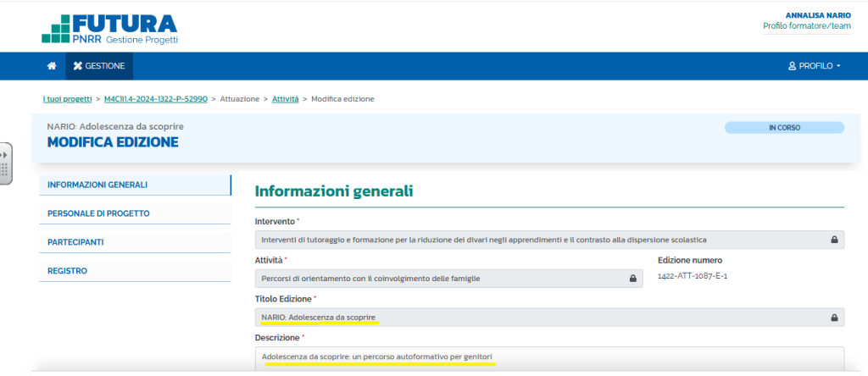Open project code M4C1I1.4-2024-1322-P-52990 breadcrumb
This screenshot has width=868, height=376.
tap(155, 99)
